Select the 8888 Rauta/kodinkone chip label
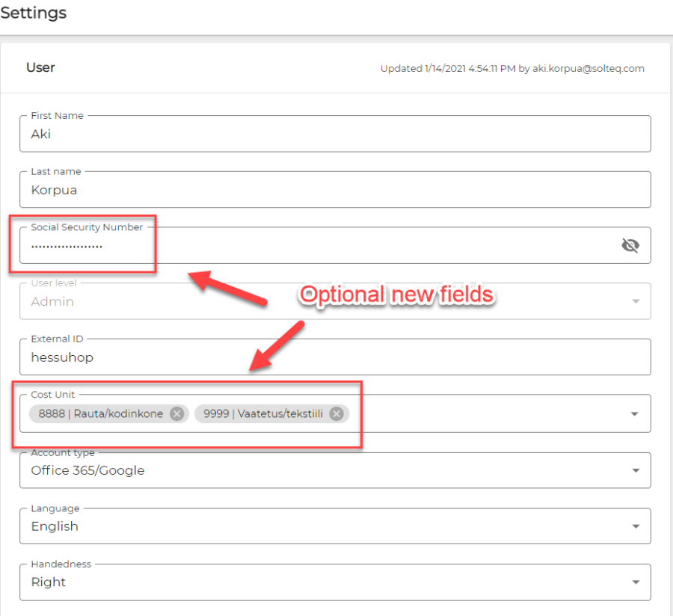Image resolution: width=673 pixels, height=616 pixels. click(x=100, y=413)
